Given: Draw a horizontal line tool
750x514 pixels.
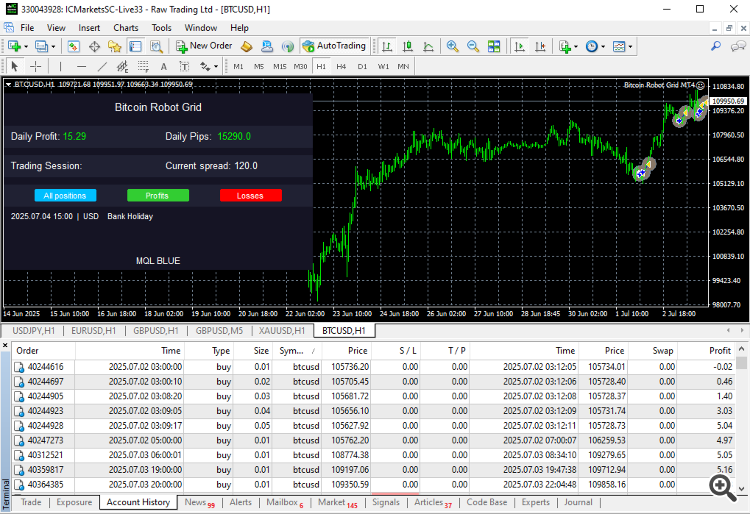Looking at the screenshot, I should coord(81,66).
